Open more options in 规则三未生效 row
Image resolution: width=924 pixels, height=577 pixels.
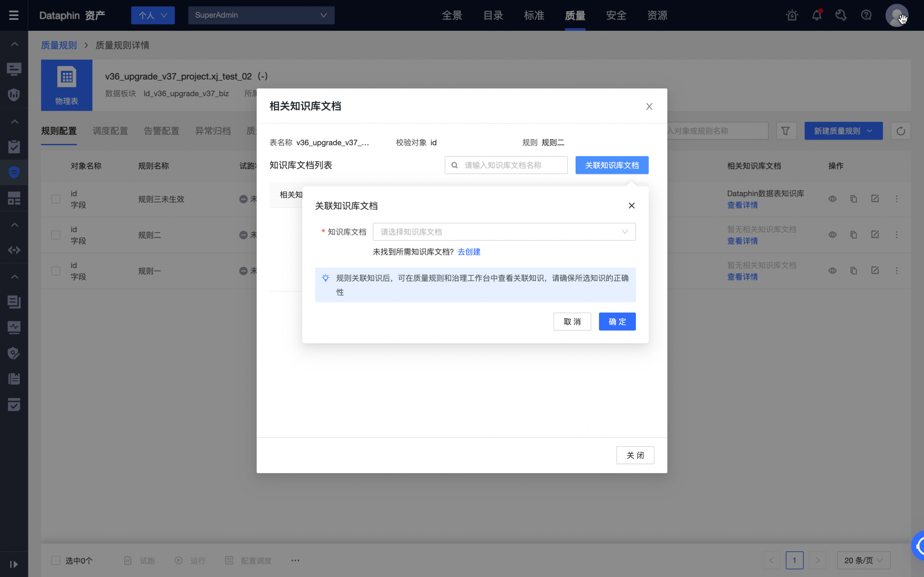(x=897, y=199)
